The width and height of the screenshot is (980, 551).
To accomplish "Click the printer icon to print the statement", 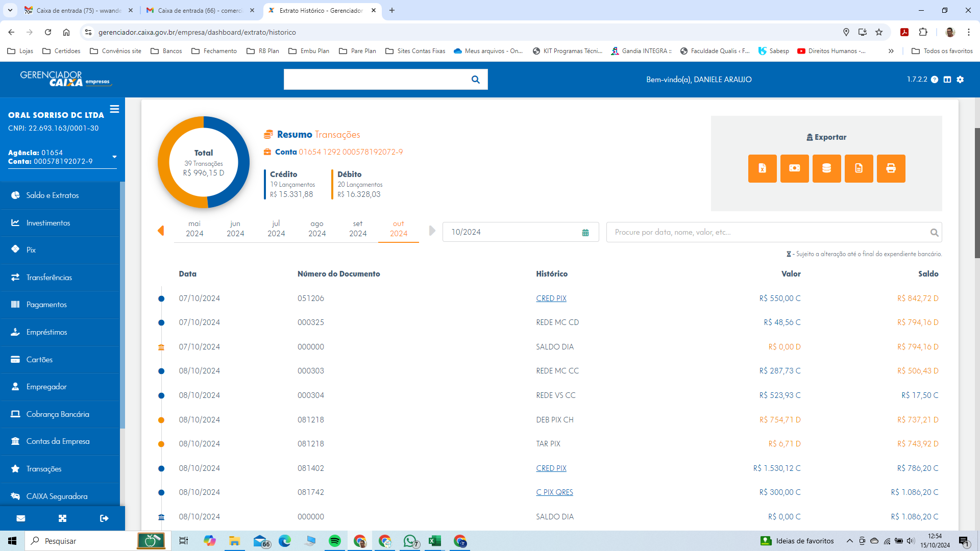I will click(891, 168).
